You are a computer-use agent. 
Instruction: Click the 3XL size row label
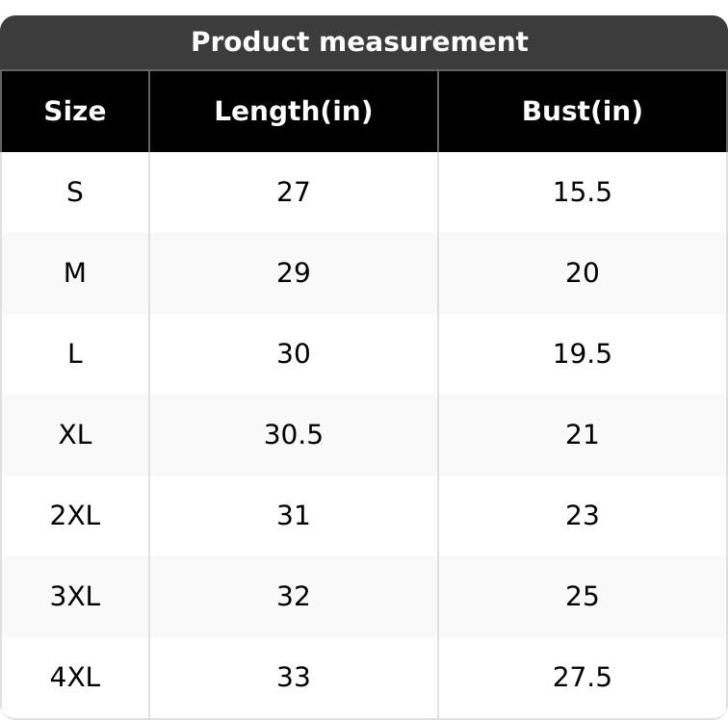click(x=75, y=597)
